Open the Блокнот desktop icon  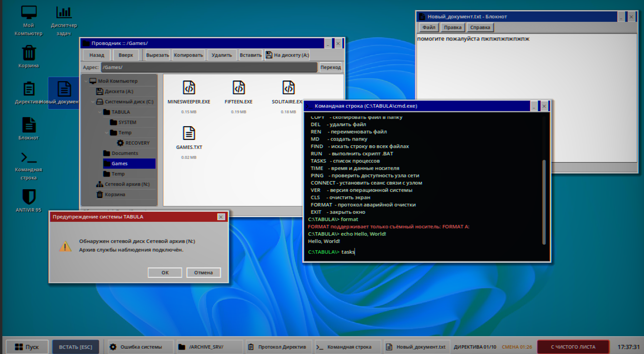pyautogui.click(x=29, y=129)
